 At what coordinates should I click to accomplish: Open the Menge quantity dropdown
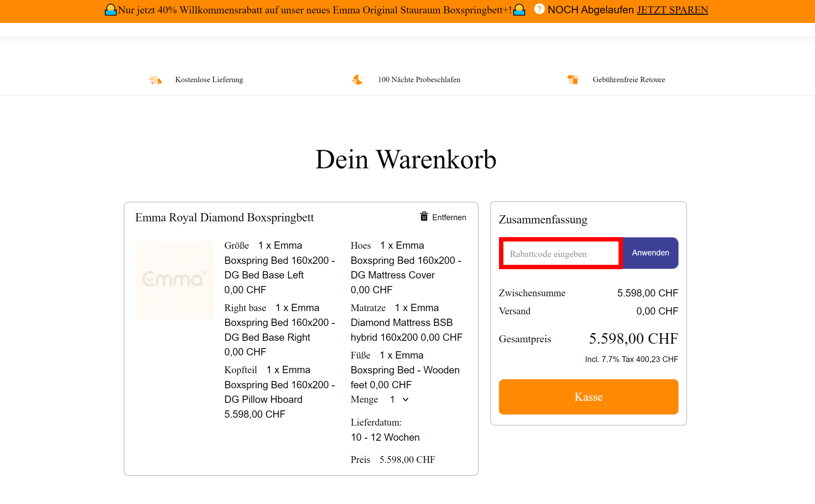[x=399, y=399]
